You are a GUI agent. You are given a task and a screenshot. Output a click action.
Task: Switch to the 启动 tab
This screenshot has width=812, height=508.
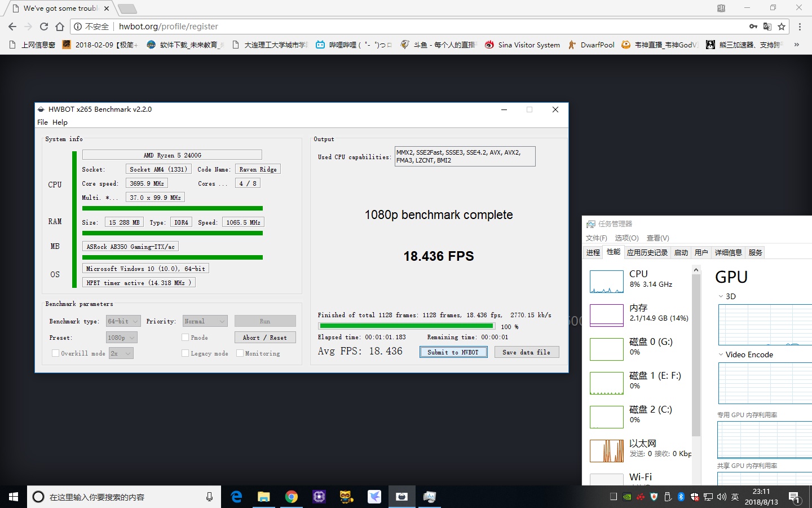[x=681, y=252]
